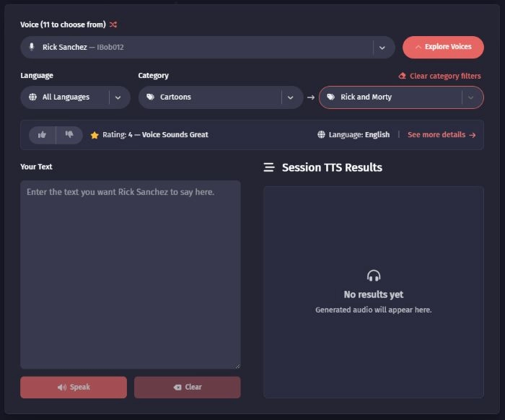Click the text area resize handle
This screenshot has width=505, height=420.
237,366
